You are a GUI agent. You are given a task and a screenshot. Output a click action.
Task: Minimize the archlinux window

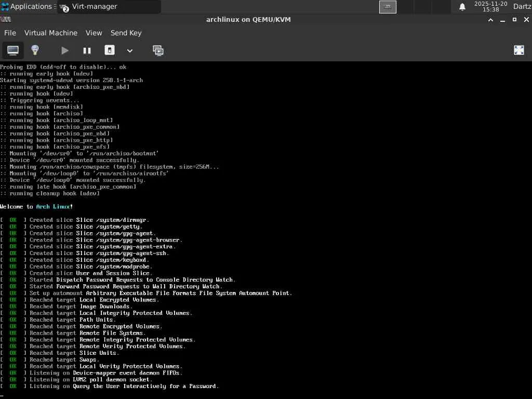(x=502, y=20)
